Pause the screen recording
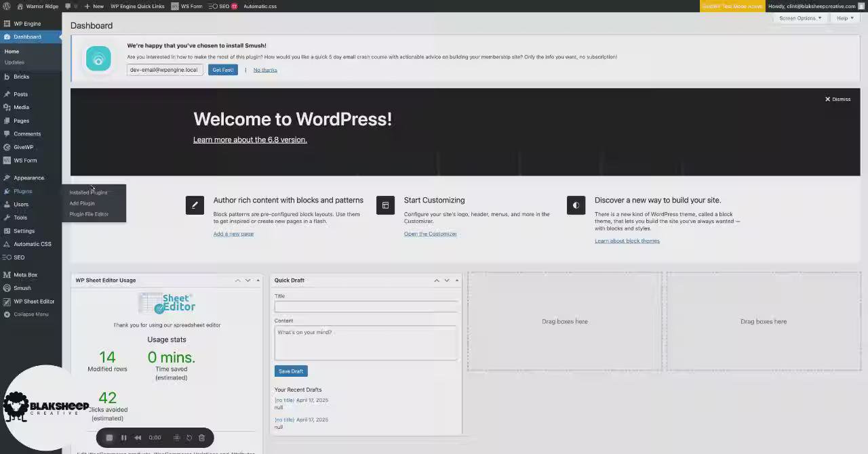The width and height of the screenshot is (868, 454). point(123,438)
